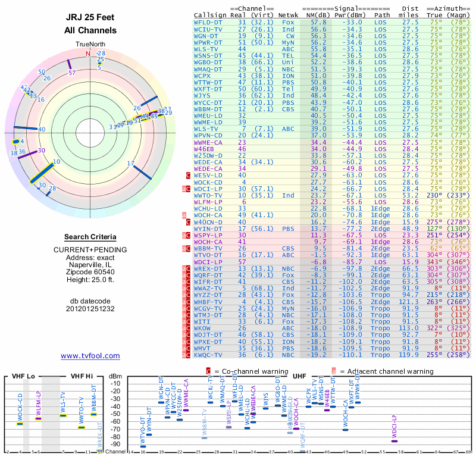Screen dimensions: 476x457
Task: Click the Adjacent channel warning legend icon
Action: (x=334, y=371)
